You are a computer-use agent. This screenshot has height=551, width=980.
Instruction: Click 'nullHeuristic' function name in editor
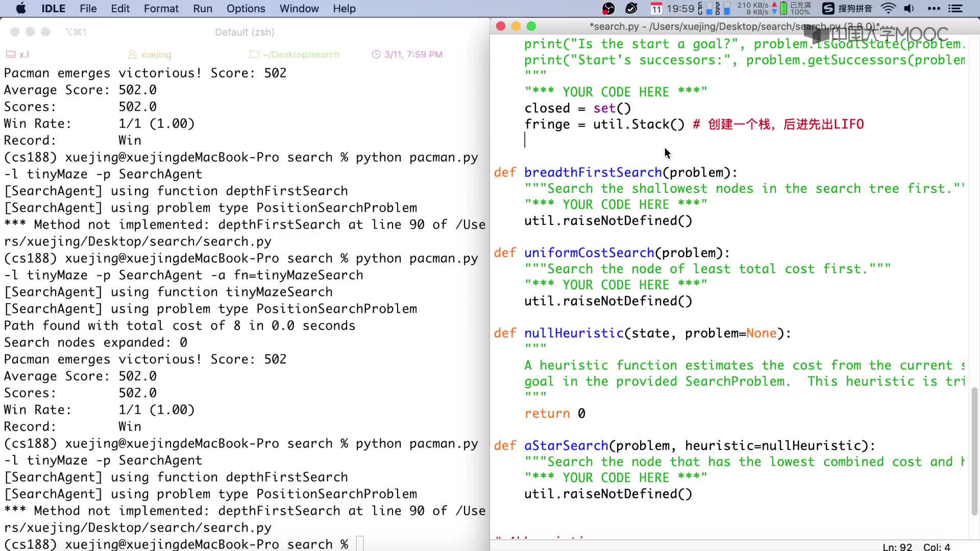574,333
